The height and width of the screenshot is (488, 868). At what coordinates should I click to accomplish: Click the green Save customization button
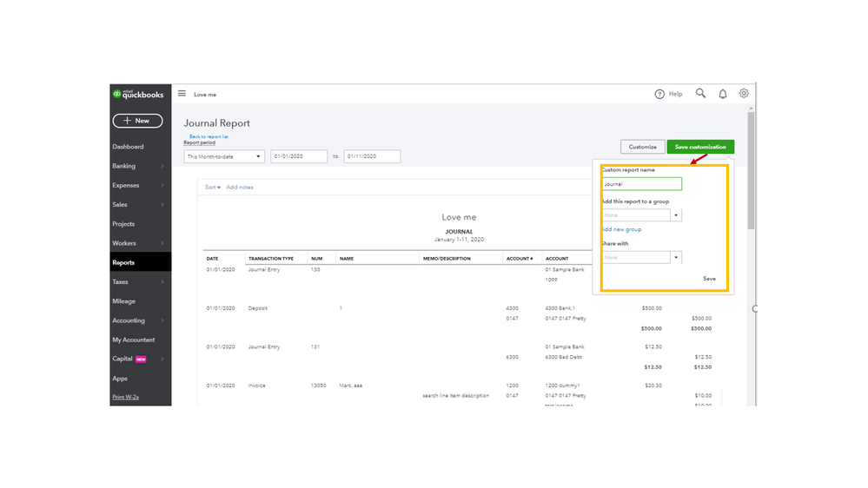[x=700, y=147]
